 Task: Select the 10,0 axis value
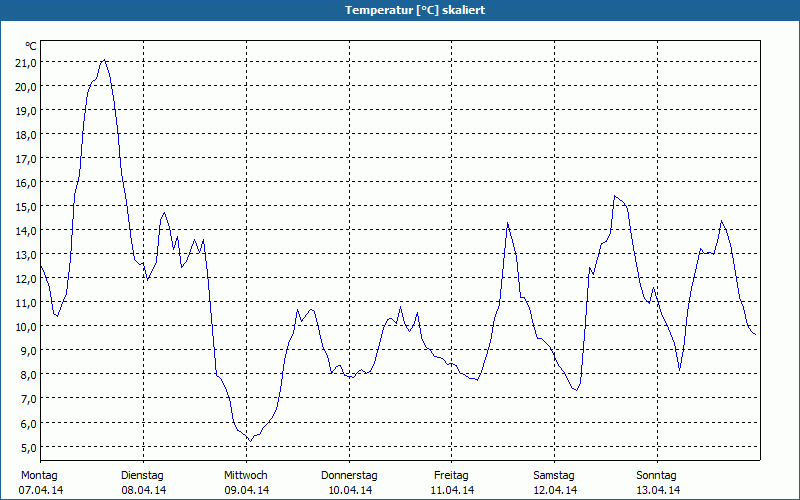tap(26, 327)
